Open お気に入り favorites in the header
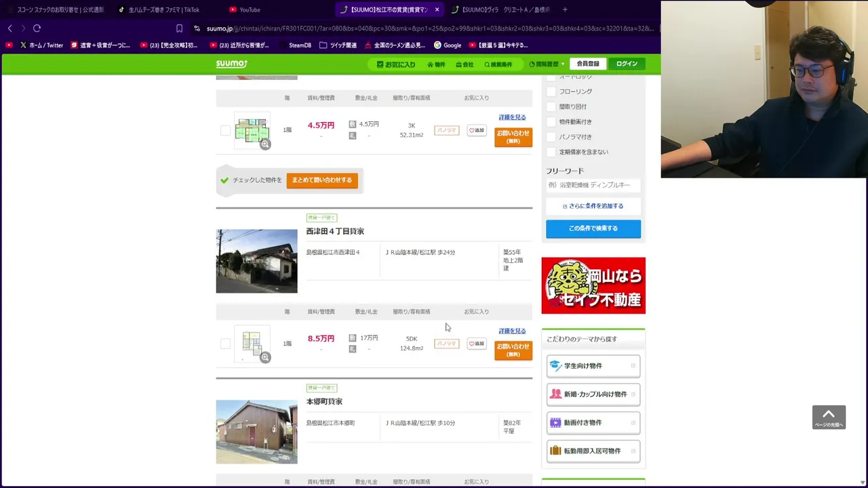The height and width of the screenshot is (488, 868). tap(396, 64)
